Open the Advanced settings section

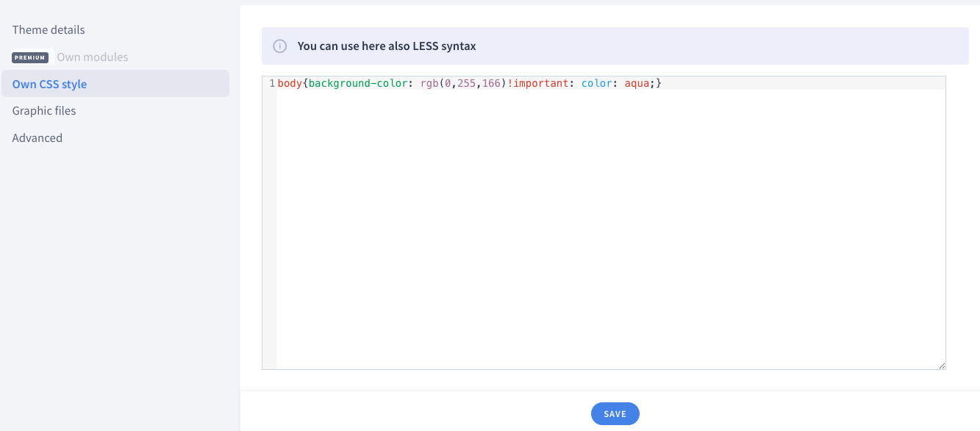coord(37,138)
